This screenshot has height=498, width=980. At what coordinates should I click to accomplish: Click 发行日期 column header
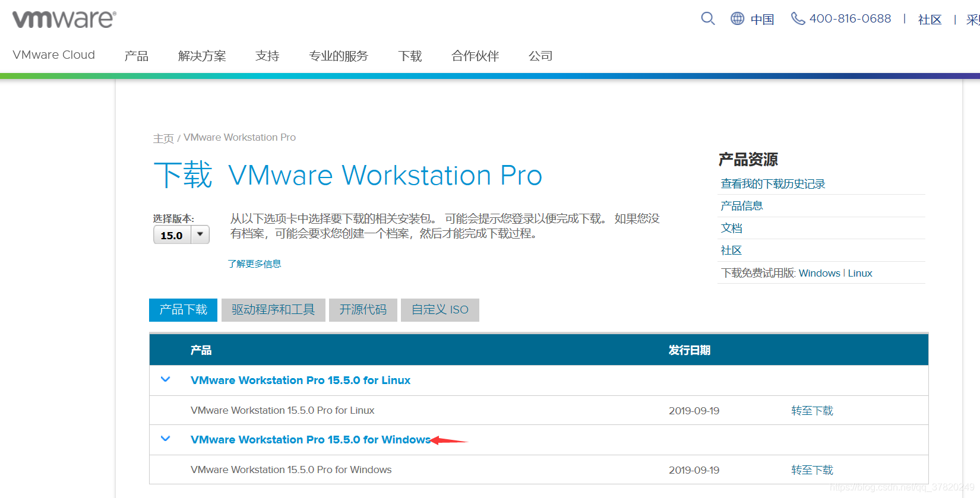click(x=690, y=350)
